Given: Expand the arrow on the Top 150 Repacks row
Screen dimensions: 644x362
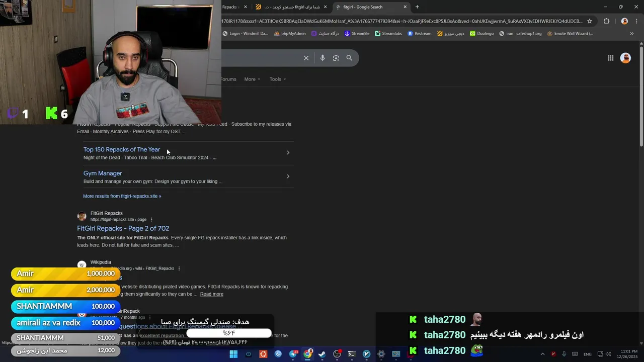Looking at the screenshot, I should point(288,152).
